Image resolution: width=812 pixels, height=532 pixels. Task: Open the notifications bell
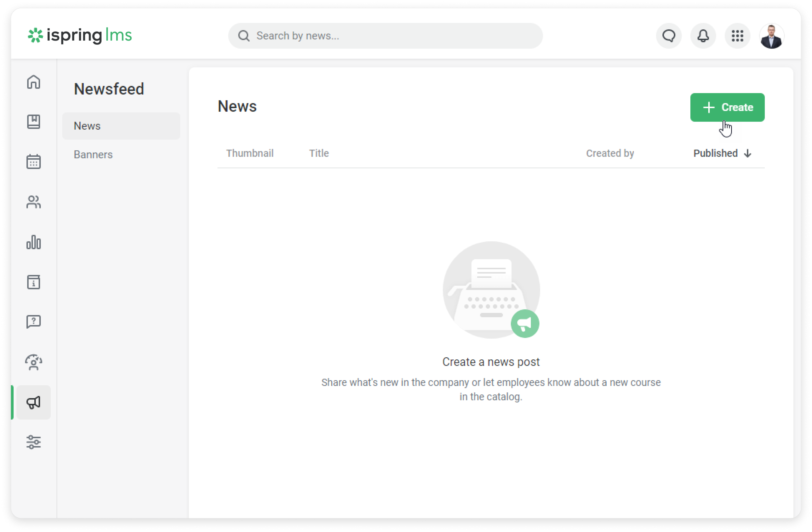click(x=703, y=35)
